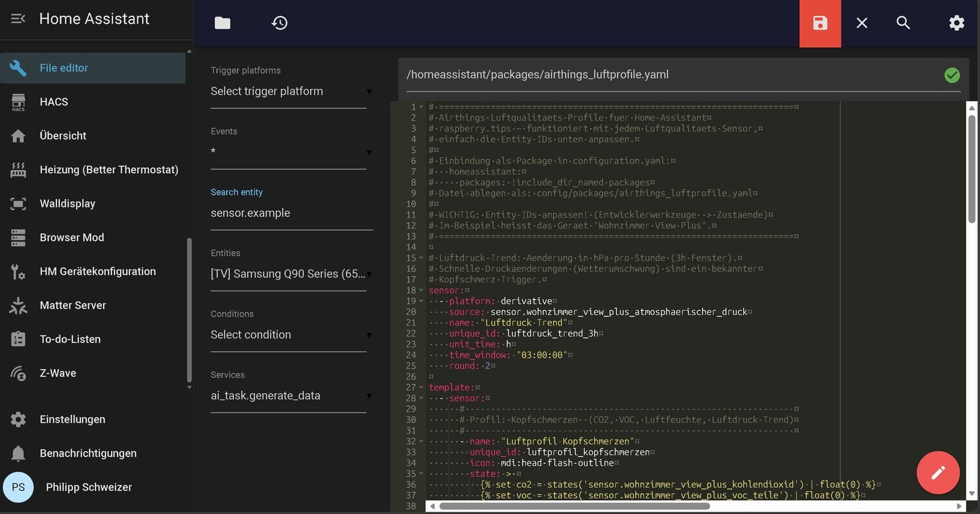Click the red pencil edit button
The width and height of the screenshot is (980, 514).
pyautogui.click(x=938, y=472)
